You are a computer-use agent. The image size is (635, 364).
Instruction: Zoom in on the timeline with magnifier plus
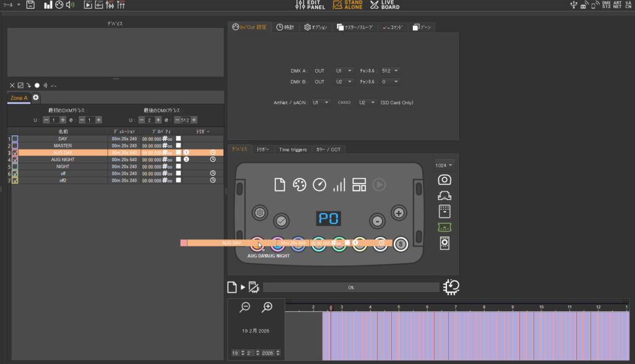[267, 307]
